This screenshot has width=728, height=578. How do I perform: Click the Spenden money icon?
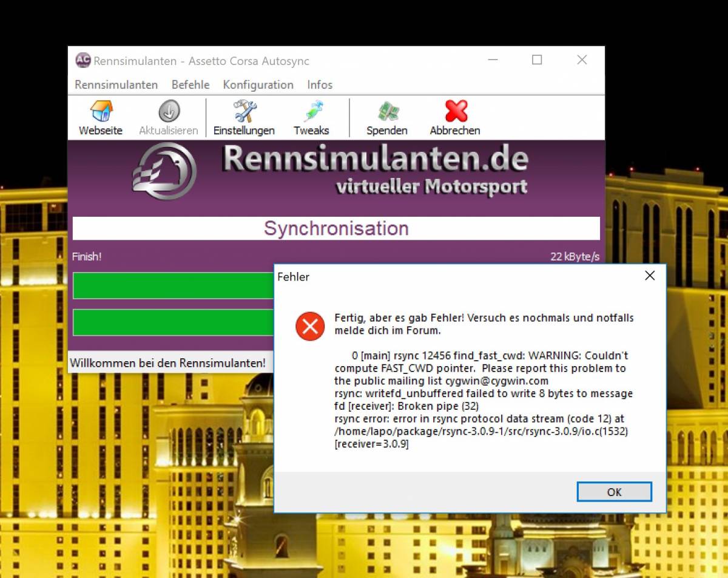(387, 112)
